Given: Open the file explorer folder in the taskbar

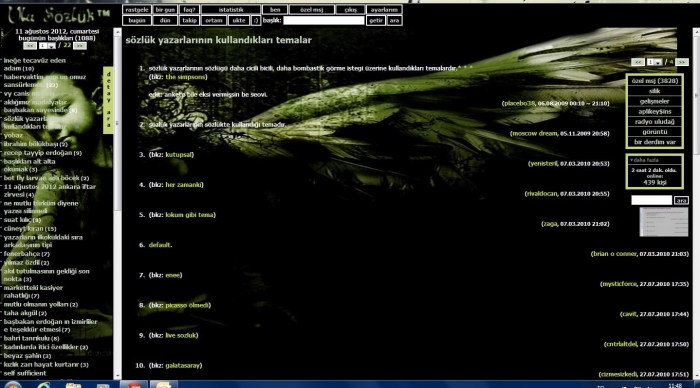Looking at the screenshot, I should point(74,384).
